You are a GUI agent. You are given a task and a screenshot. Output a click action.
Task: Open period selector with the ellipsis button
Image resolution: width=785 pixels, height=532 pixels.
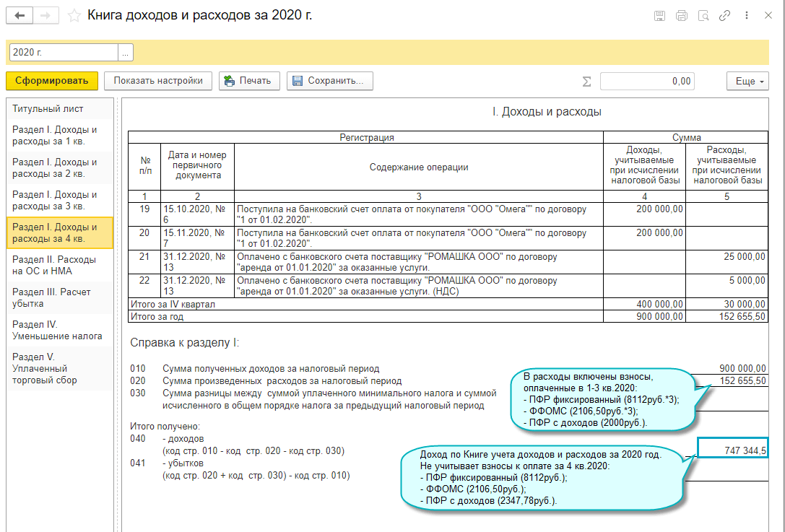click(126, 52)
